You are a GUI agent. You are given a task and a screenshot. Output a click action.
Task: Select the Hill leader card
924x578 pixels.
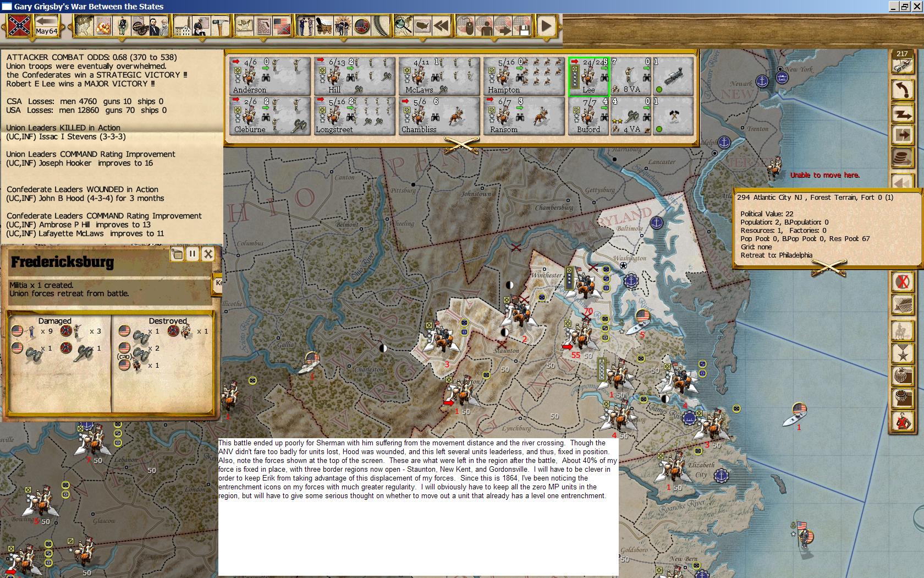pos(354,75)
